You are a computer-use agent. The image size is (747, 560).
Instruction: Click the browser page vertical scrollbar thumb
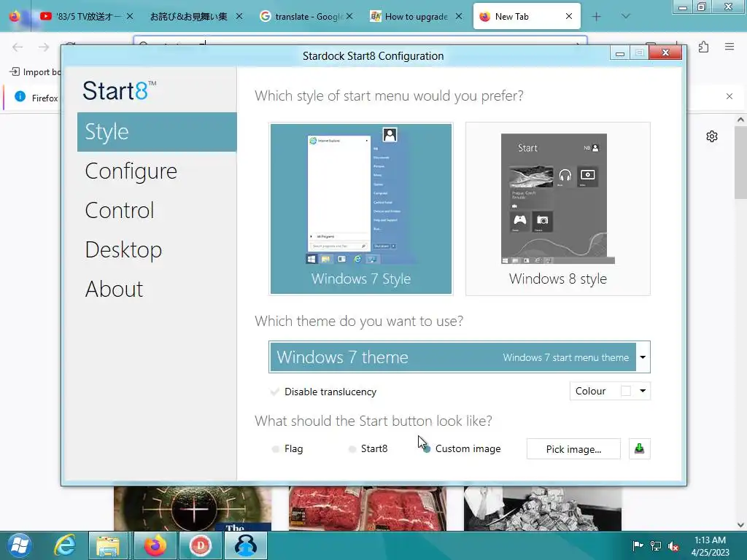(740, 163)
